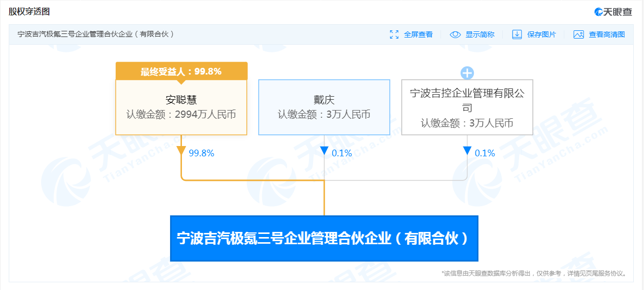Click 戴庆's 认缴金额：3万人民币 text
This screenshot has height=290, width=644.
(x=324, y=114)
